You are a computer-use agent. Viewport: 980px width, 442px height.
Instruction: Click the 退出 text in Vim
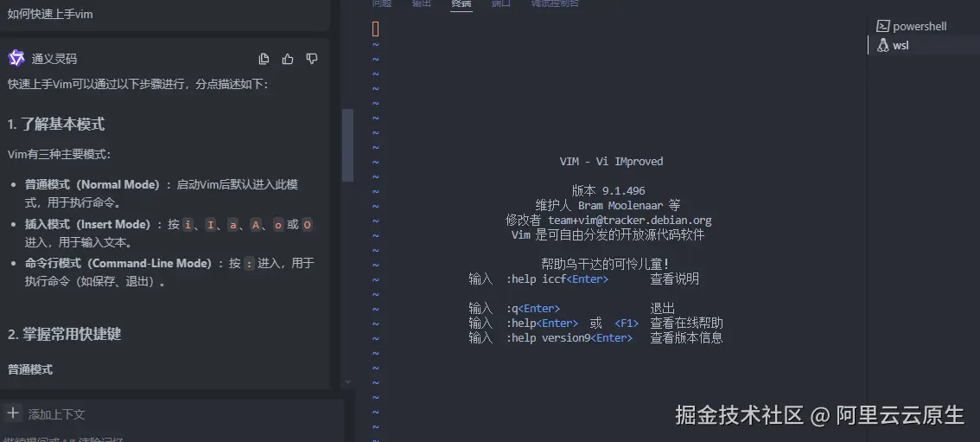coord(663,308)
